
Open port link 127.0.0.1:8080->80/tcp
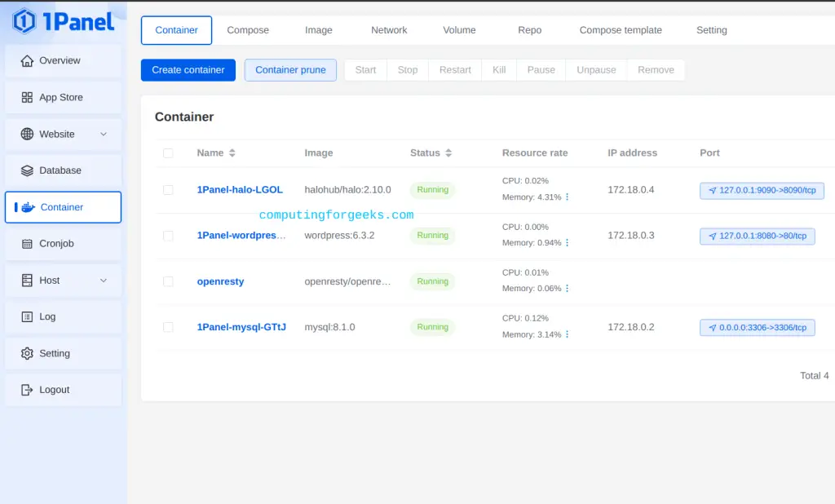tap(758, 236)
